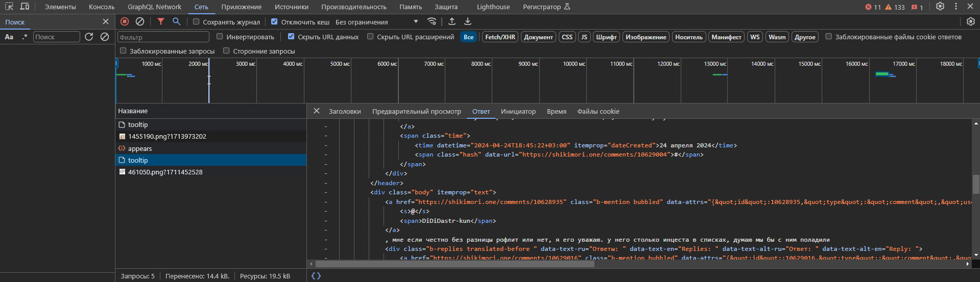The image size is (980, 282).
Task: Switch to the Консоль tab
Action: click(x=102, y=7)
